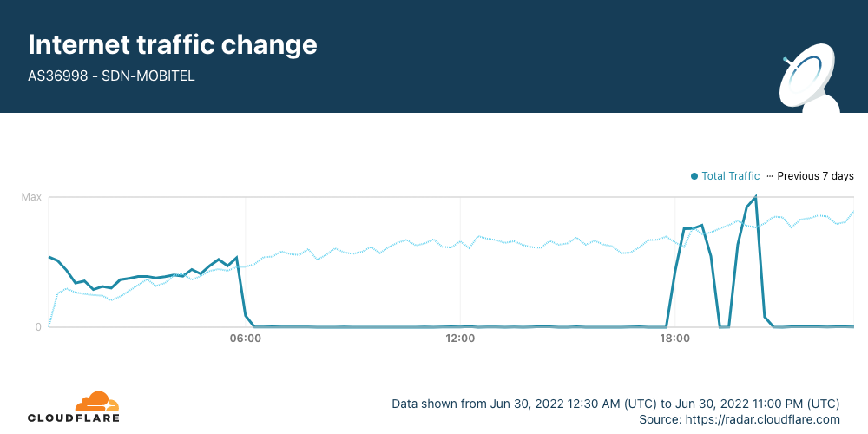Image resolution: width=868 pixels, height=434 pixels.
Task: Toggle the Total Traffic legend dot
Action: (694, 176)
